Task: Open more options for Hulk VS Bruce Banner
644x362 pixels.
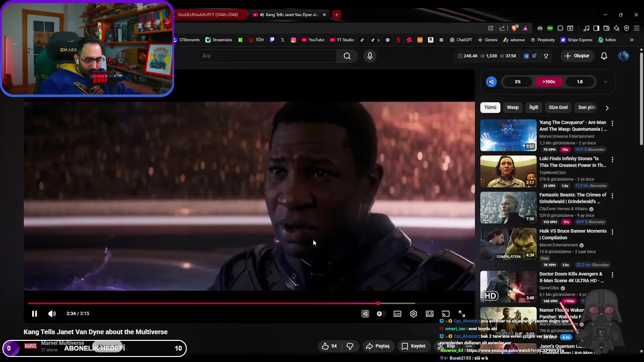Action: [x=612, y=232]
